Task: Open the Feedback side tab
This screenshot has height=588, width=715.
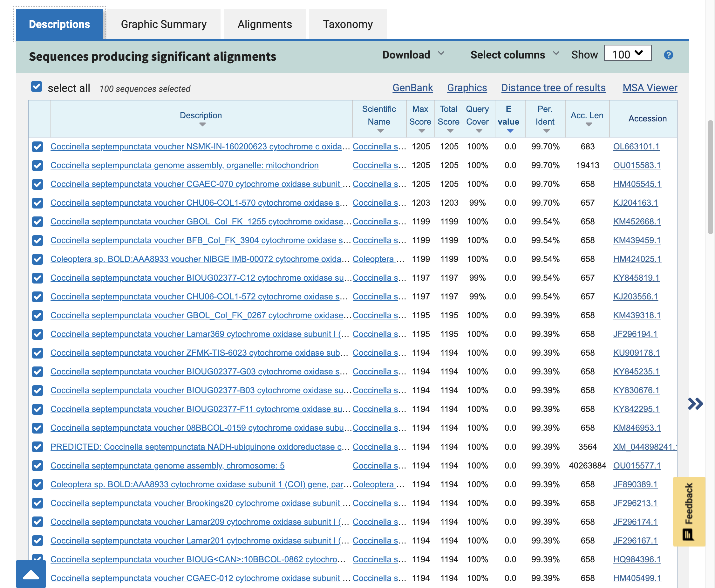Action: coord(689,511)
